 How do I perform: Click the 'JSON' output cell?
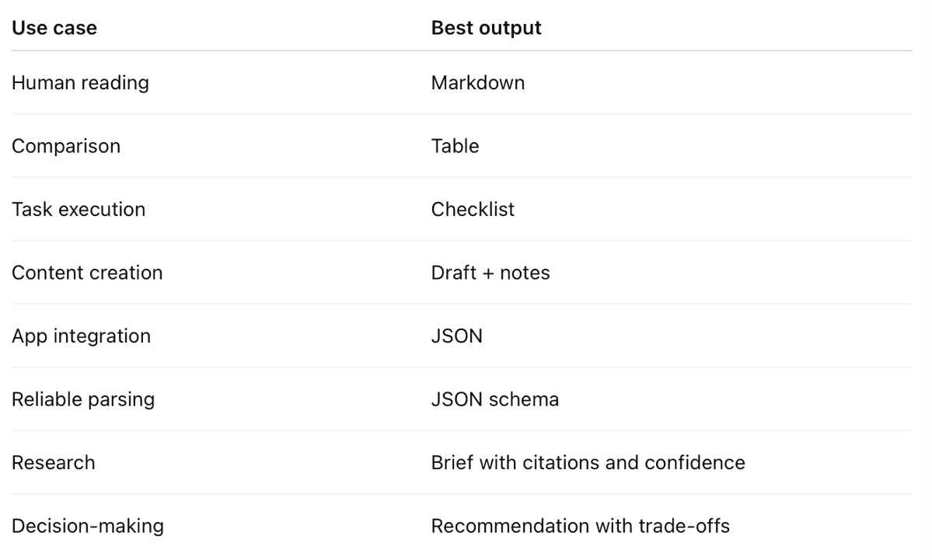tap(457, 336)
